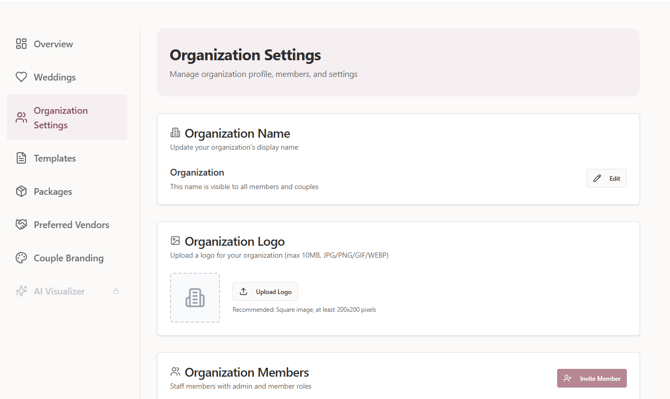Screen dimensions: 670x399
Task: Click 'Manage organization profile, members, and settings' text
Action: coord(263,74)
